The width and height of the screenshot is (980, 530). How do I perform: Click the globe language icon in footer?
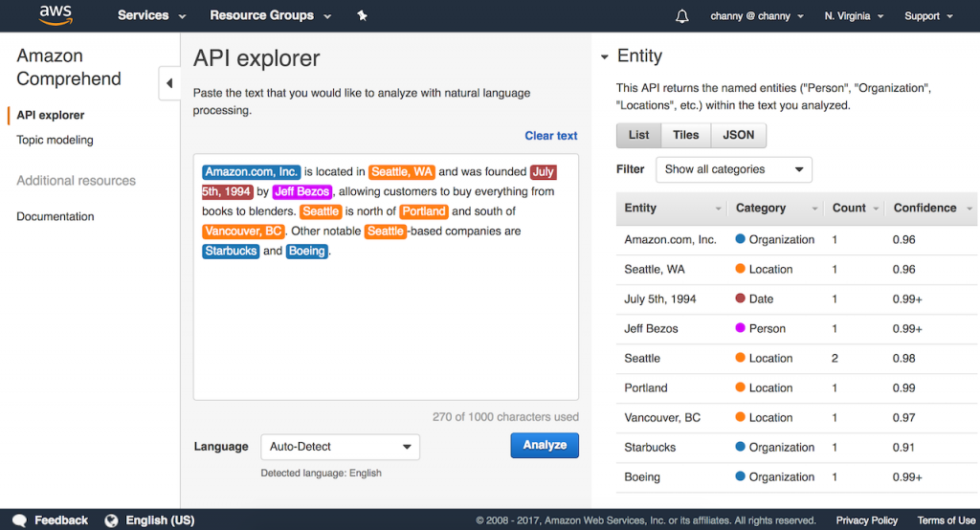tap(111, 520)
